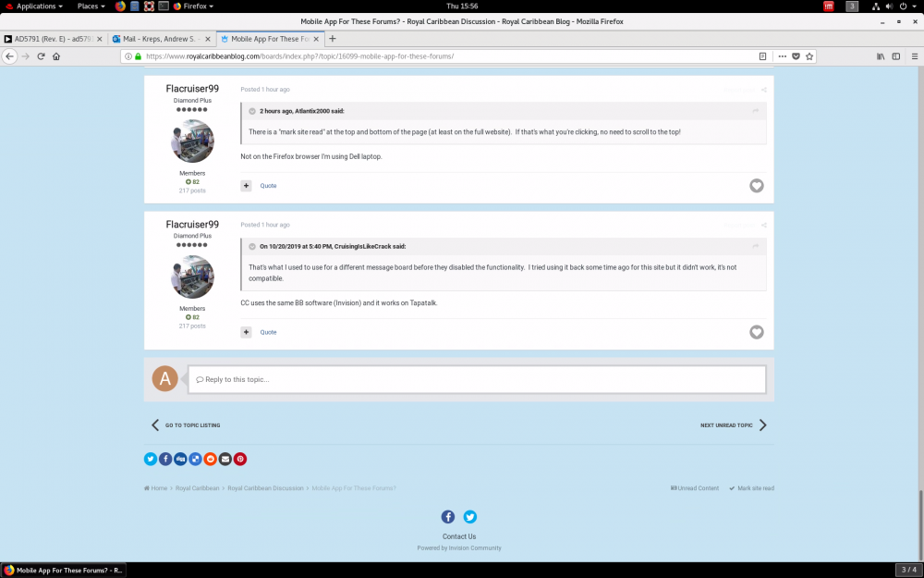Open network status in system tray
The image size is (924, 578).
pos(876,6)
